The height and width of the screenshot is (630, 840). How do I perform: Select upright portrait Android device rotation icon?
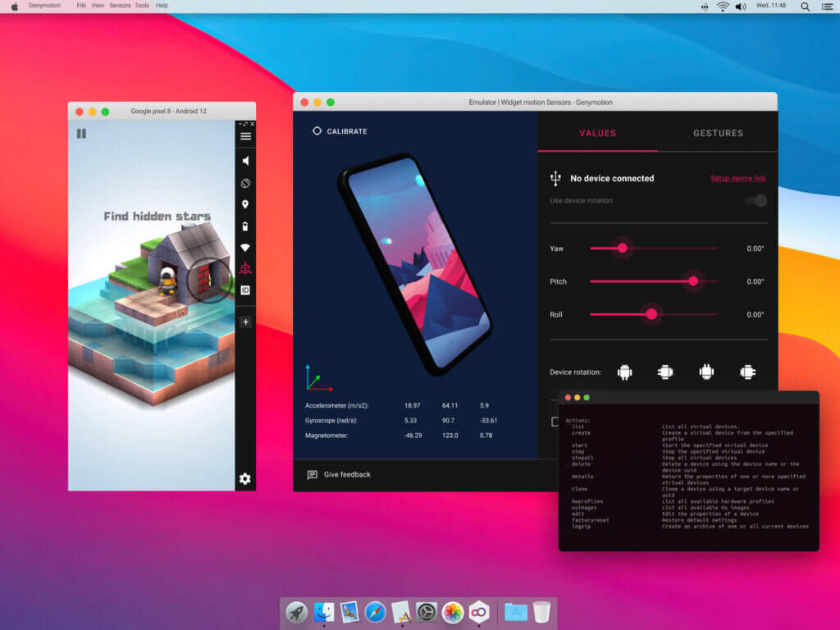[x=624, y=372]
